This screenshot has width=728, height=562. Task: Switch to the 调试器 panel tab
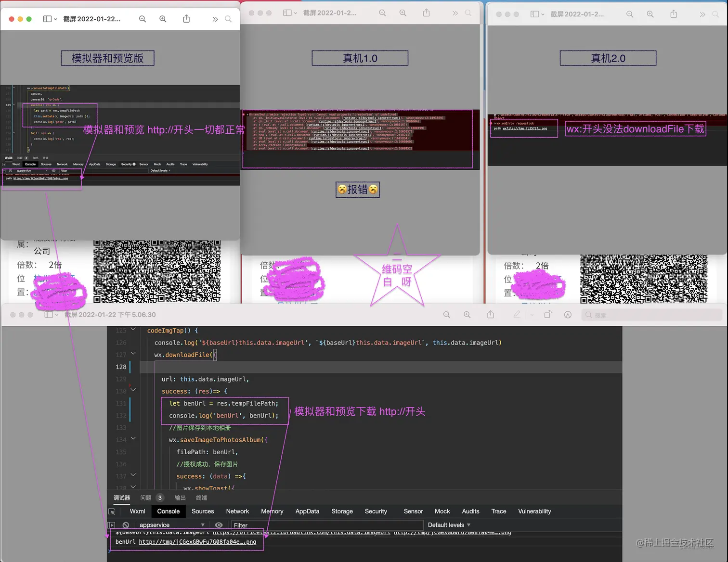122,498
